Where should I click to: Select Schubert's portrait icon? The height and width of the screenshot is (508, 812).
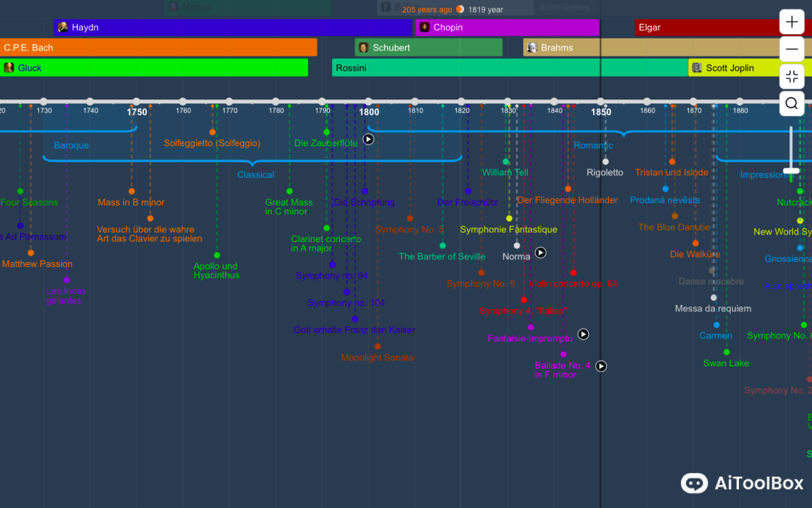coord(364,48)
